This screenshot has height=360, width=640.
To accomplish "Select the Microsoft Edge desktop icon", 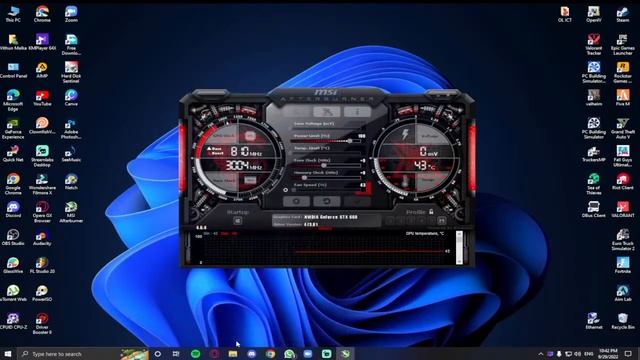I will click(13, 100).
